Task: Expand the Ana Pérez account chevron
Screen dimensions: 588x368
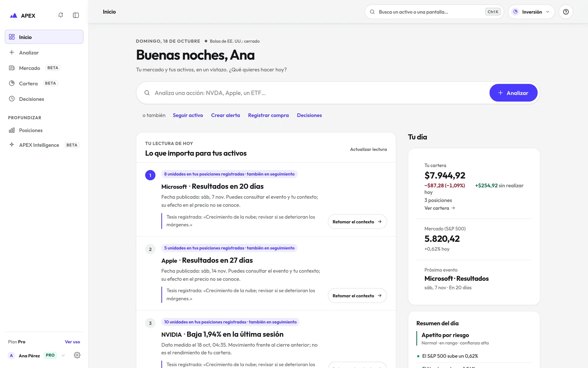Action: tap(63, 355)
